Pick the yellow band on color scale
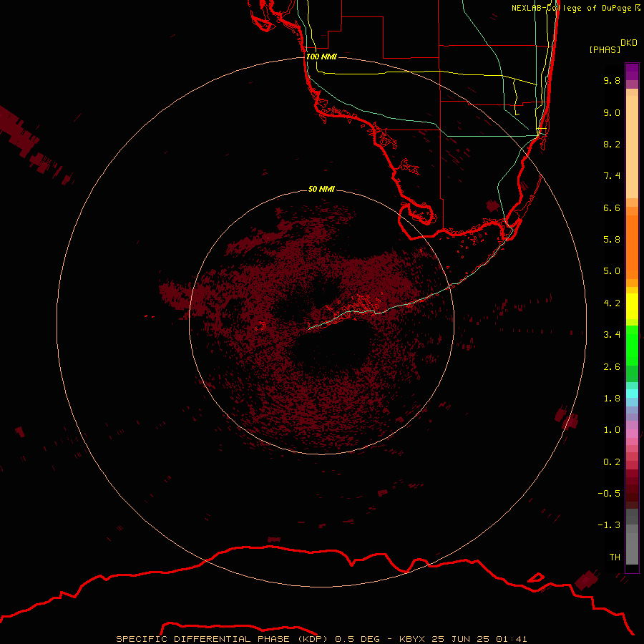The height and width of the screenshot is (644, 644). point(632,306)
